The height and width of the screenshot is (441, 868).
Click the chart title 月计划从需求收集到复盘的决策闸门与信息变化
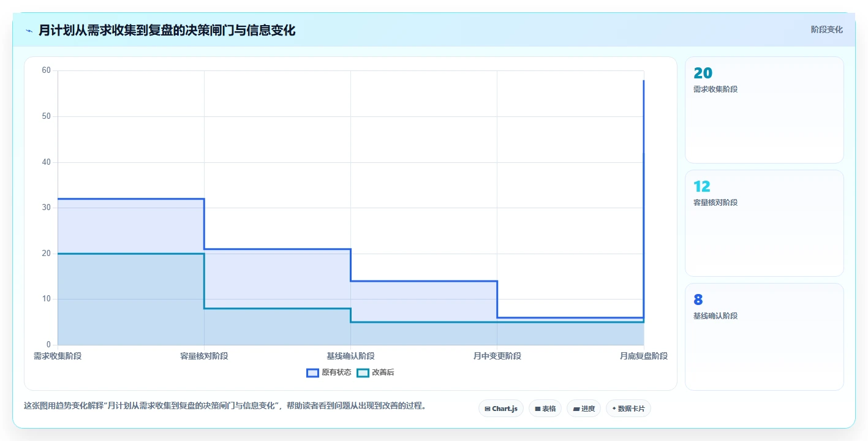[x=167, y=30]
